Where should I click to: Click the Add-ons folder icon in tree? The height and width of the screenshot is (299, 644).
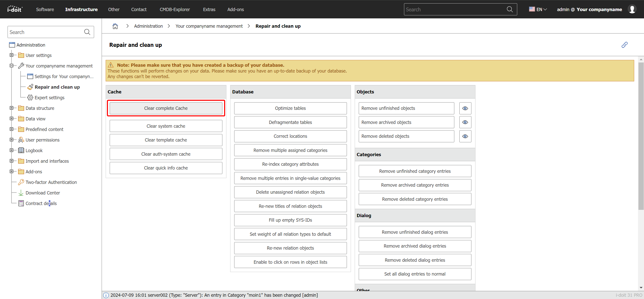pos(21,172)
